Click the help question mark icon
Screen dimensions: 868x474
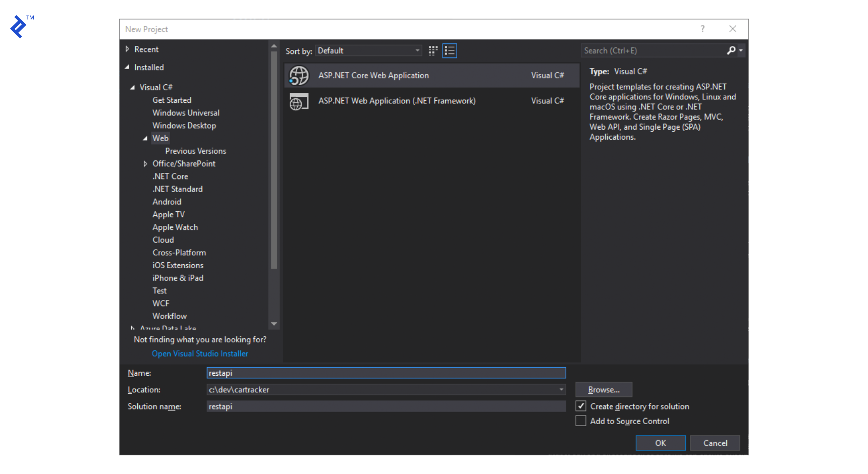702,29
